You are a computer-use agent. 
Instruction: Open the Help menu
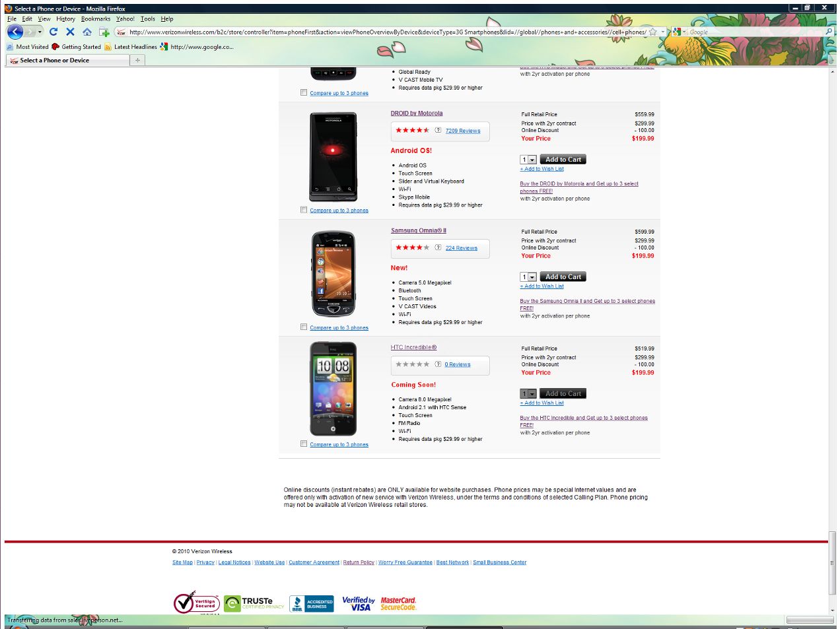[167, 19]
